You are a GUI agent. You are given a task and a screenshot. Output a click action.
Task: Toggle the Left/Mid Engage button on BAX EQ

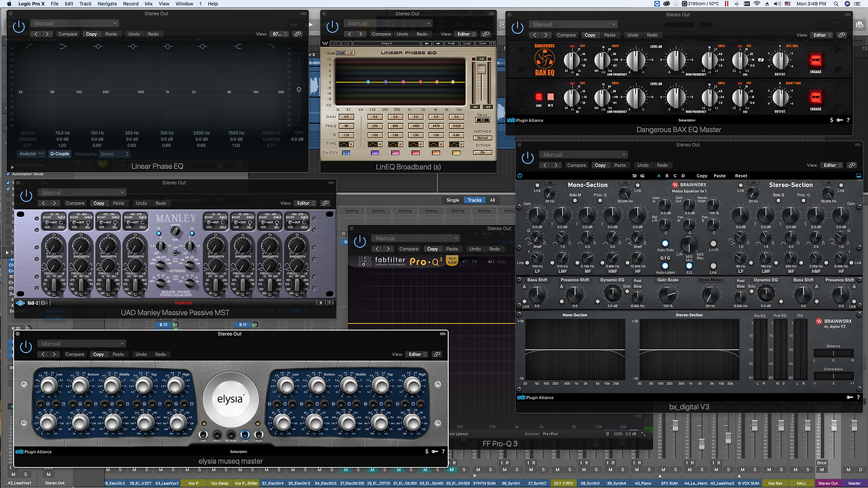[815, 60]
